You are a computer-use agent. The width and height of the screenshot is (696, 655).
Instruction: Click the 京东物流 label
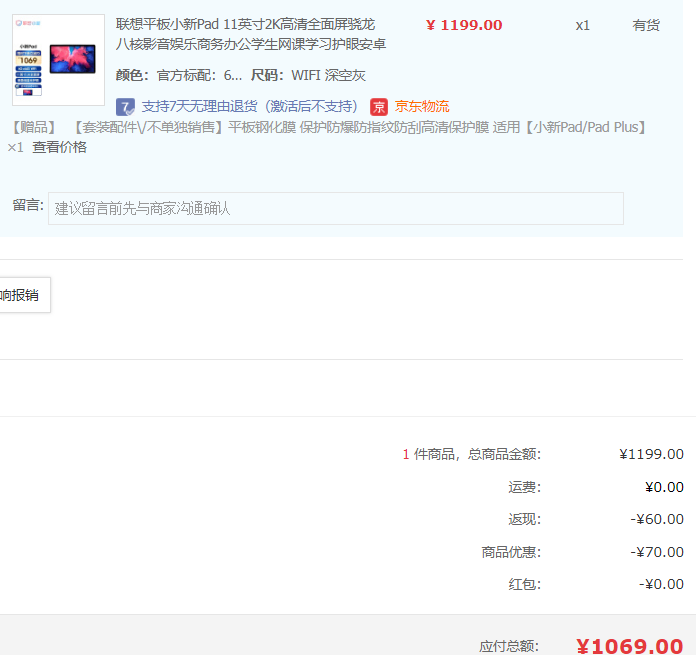coord(422,107)
